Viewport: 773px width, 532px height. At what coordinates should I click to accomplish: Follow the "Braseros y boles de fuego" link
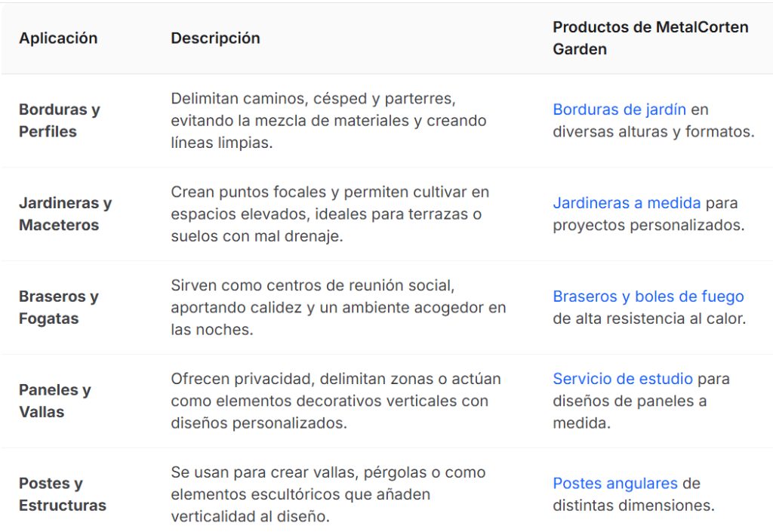point(648,297)
